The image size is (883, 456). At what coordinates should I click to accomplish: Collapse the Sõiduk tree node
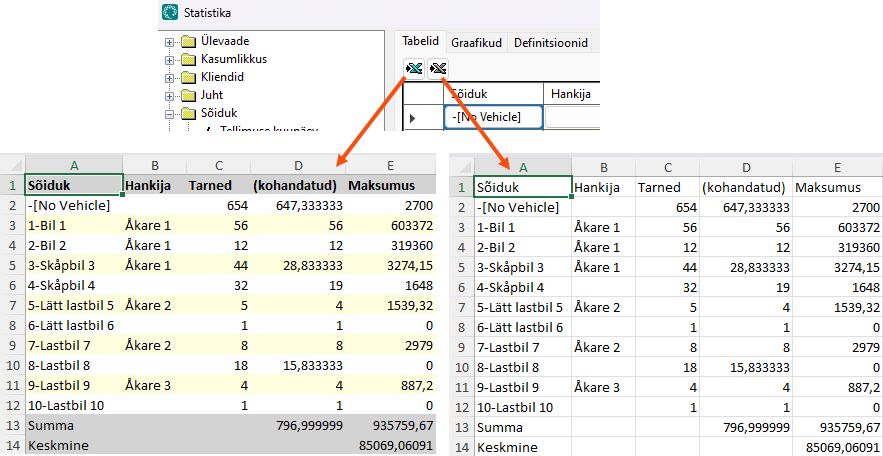point(169,114)
